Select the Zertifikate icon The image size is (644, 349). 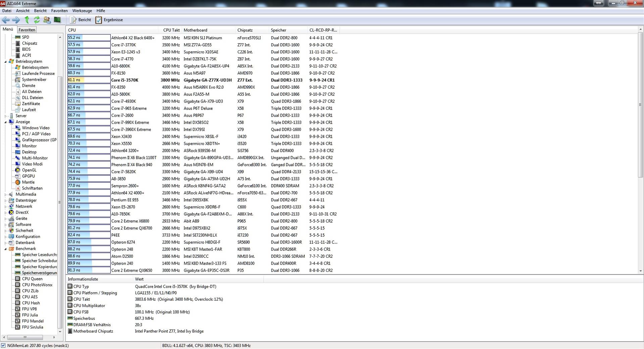(x=18, y=104)
